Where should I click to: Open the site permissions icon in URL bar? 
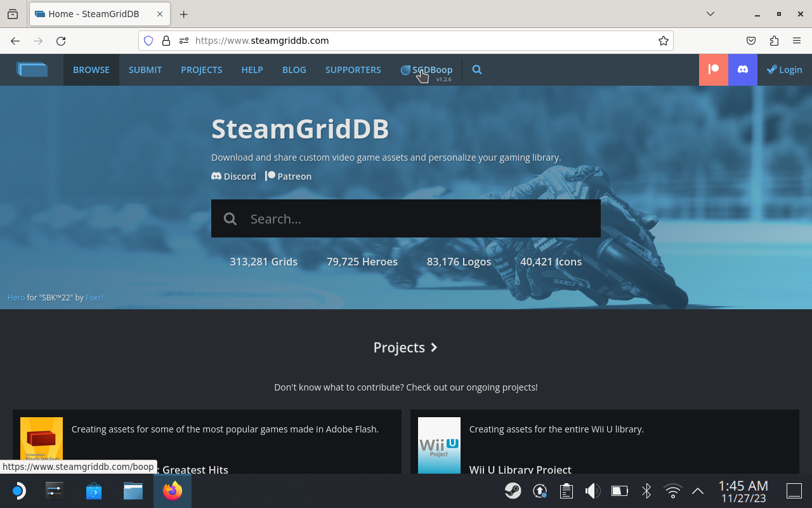point(184,41)
